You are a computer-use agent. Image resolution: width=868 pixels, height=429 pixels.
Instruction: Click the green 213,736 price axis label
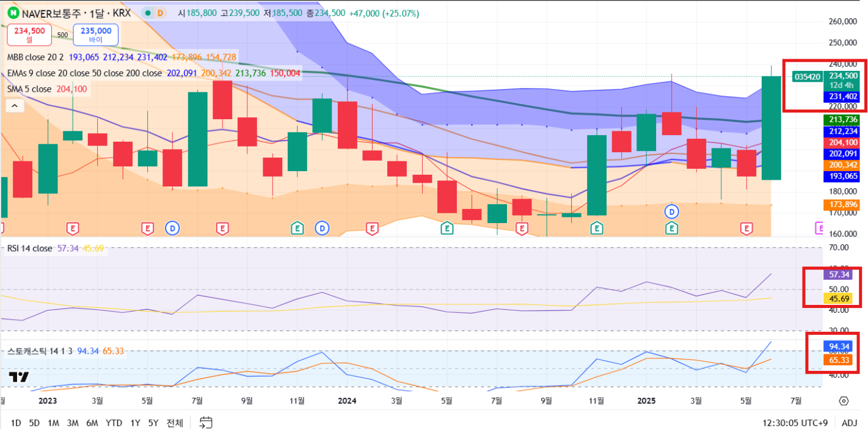842,120
